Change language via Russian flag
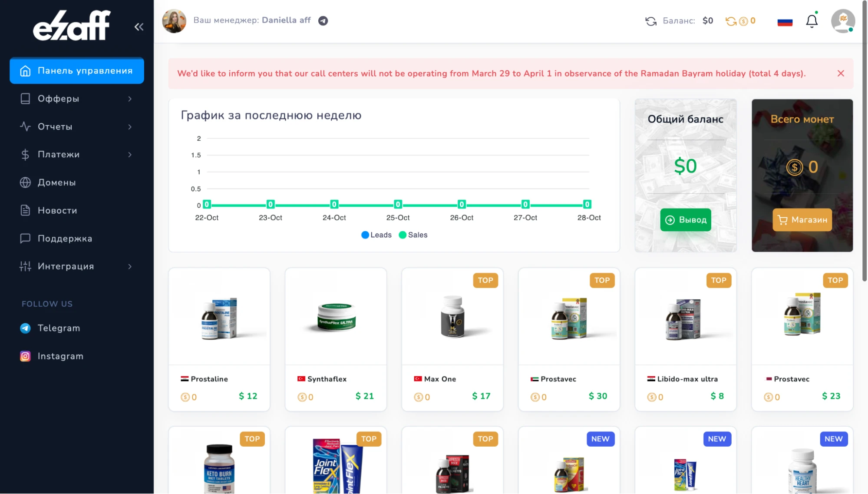Screen dimensions: 868x494 click(785, 21)
